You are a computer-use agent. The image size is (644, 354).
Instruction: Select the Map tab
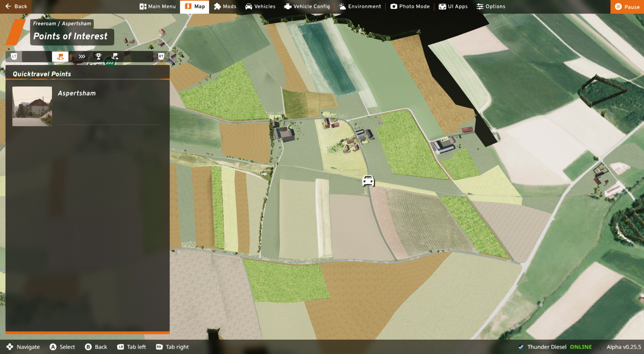[x=195, y=6]
